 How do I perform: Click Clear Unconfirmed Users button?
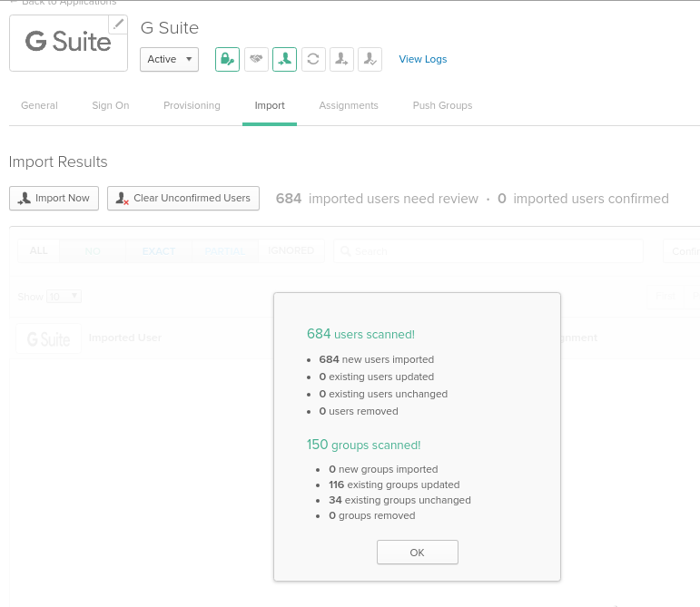[x=183, y=198]
